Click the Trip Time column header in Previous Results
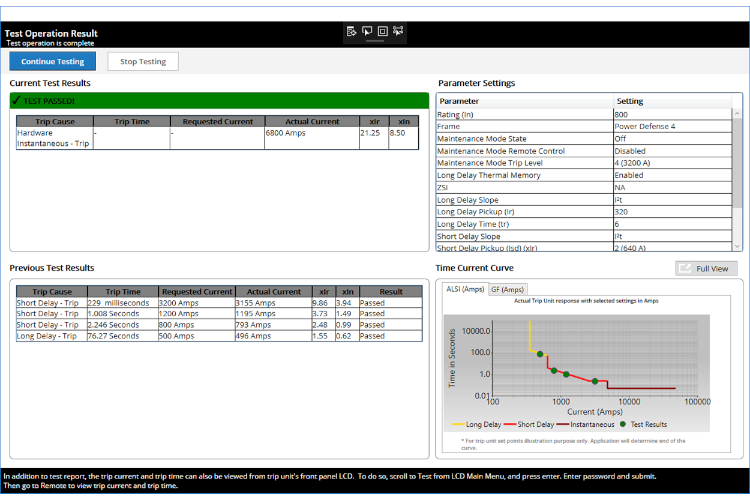 point(123,292)
